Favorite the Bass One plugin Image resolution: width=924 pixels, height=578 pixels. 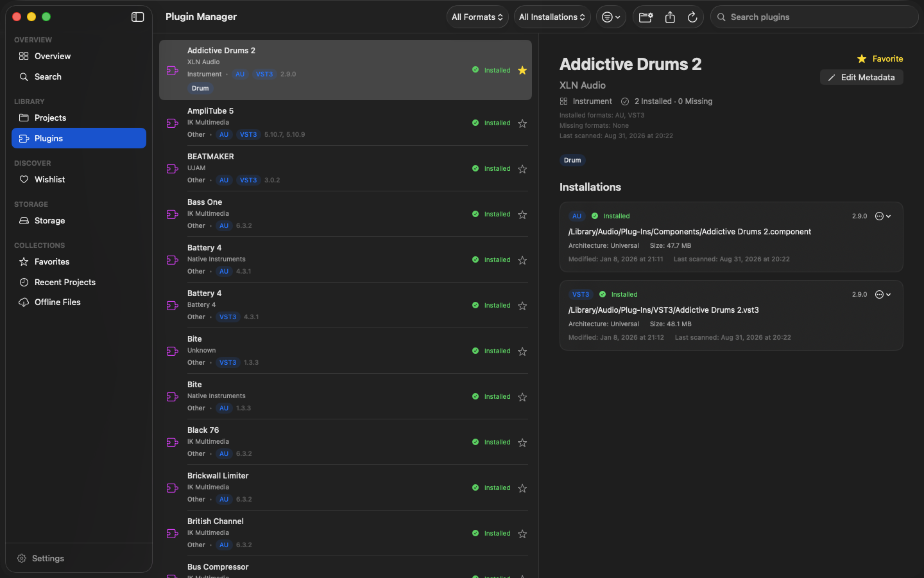coord(522,215)
